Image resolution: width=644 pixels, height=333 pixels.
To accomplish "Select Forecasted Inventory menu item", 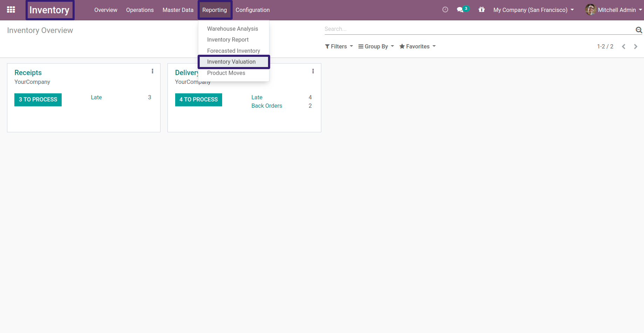I will [234, 51].
